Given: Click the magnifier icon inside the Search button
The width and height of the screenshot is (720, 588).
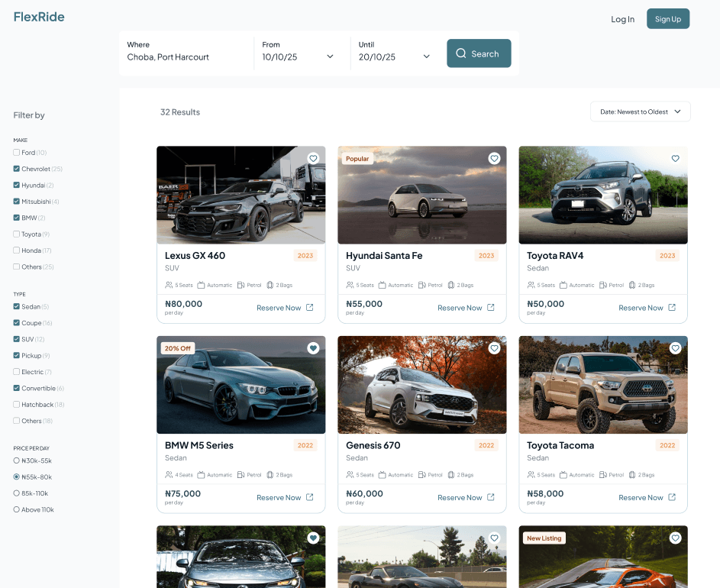Looking at the screenshot, I should 460,53.
